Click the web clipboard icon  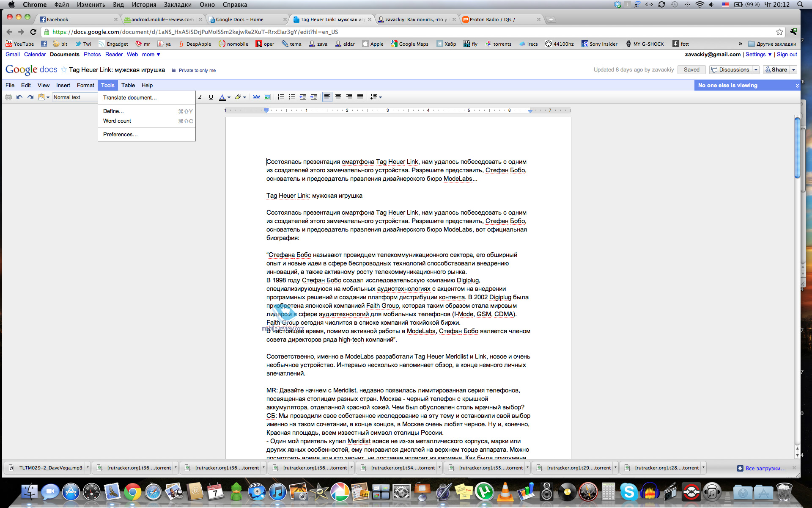tap(41, 97)
